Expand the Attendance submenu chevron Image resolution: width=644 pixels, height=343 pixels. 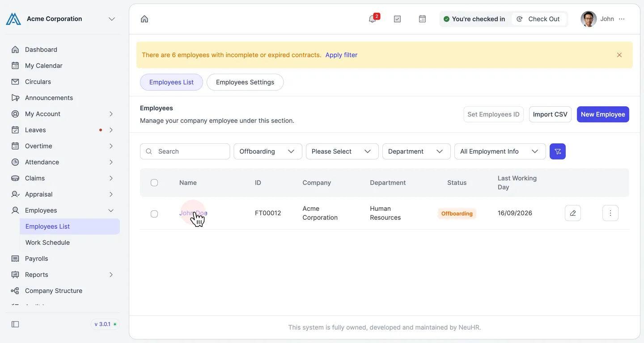point(111,162)
